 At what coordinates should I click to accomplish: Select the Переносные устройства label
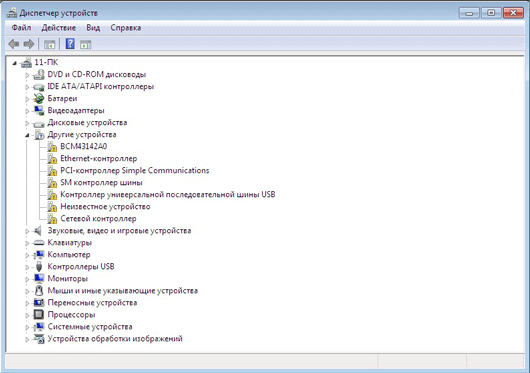pyautogui.click(x=92, y=302)
